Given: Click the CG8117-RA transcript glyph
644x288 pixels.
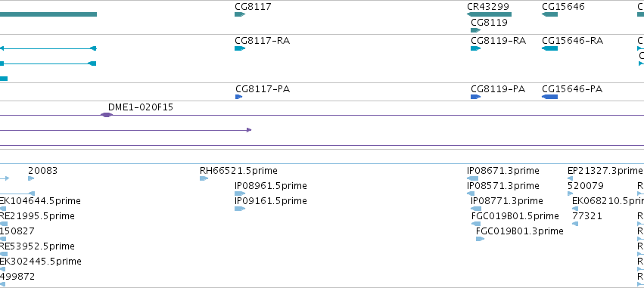Looking at the screenshot, I should pyautogui.click(x=240, y=48).
